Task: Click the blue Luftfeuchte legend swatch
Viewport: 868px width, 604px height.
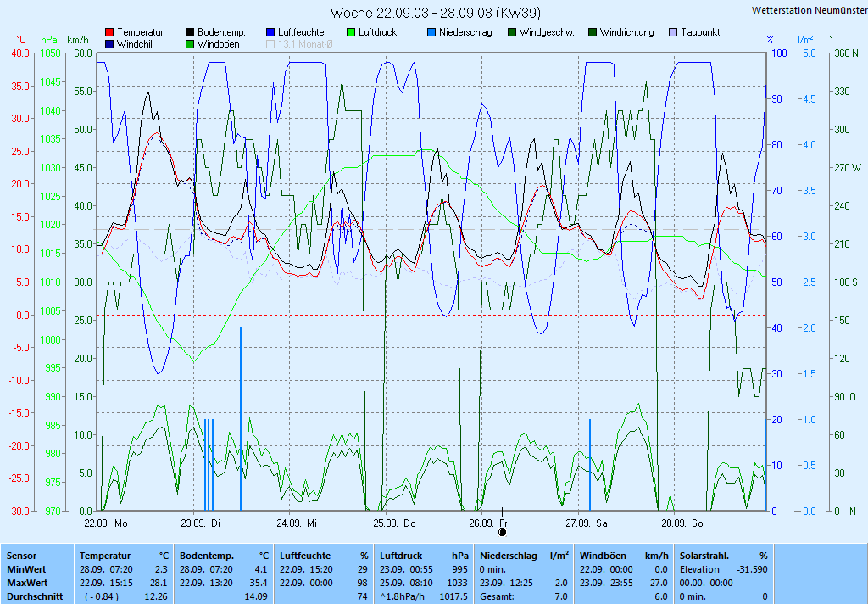Action: (x=270, y=33)
